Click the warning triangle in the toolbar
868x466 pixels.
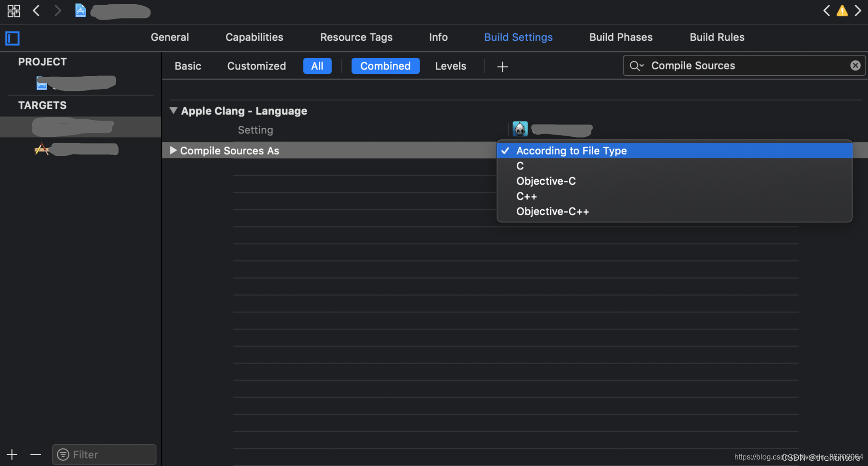[842, 10]
